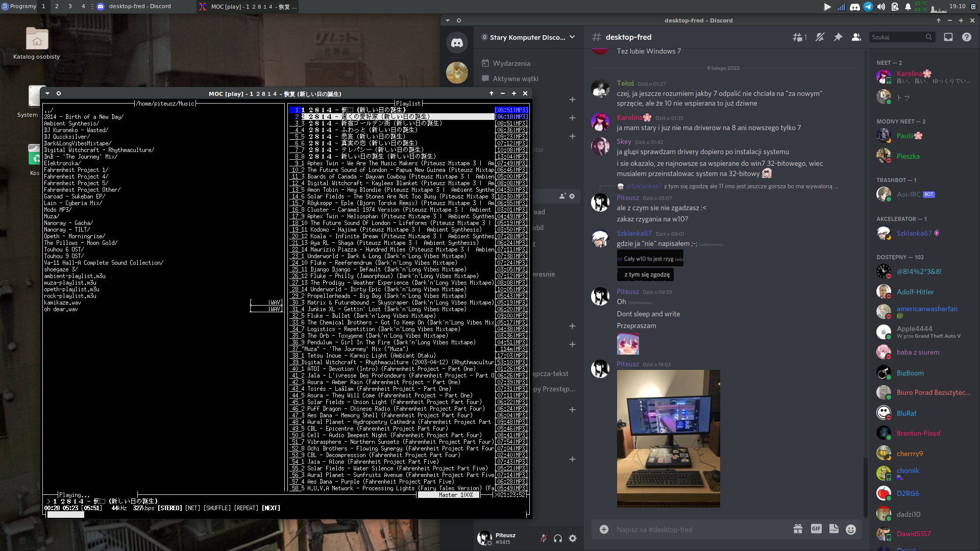Open Discord window menu arrow in titlebar
Viewport: 980px width, 551px height.
tap(448, 20)
